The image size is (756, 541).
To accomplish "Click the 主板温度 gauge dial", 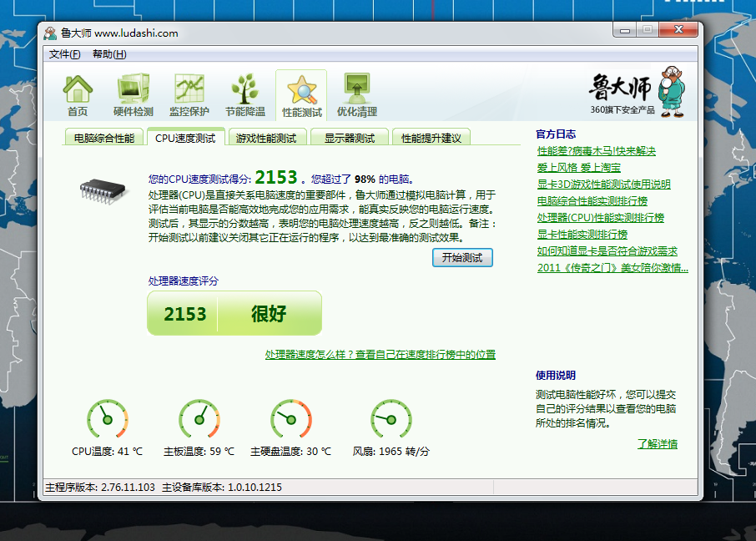I will (x=199, y=418).
